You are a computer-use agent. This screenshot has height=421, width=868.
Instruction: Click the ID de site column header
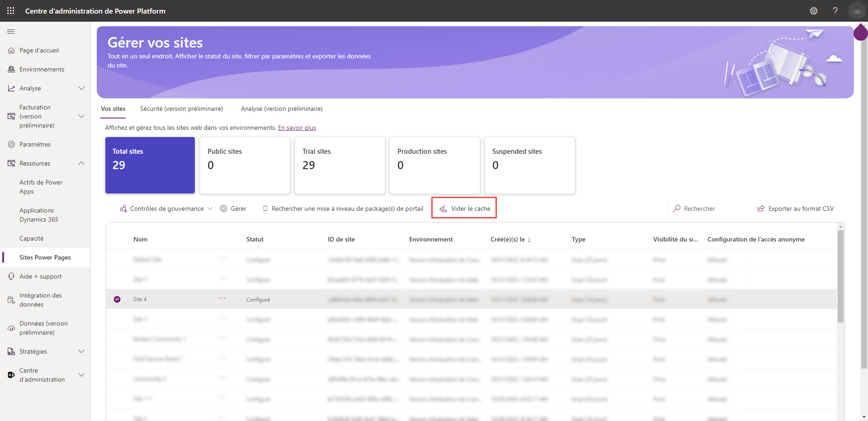click(x=341, y=239)
